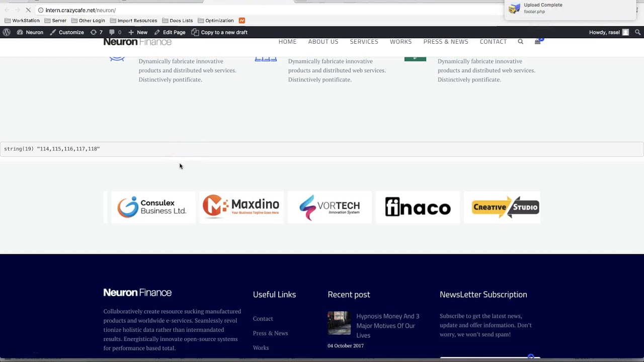The height and width of the screenshot is (362, 644).
Task: Click the browser address bar URL
Action: coord(80,10)
